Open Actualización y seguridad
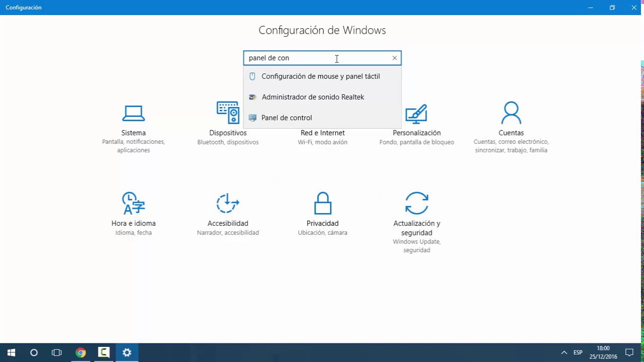This screenshot has width=644, height=362. click(x=416, y=211)
